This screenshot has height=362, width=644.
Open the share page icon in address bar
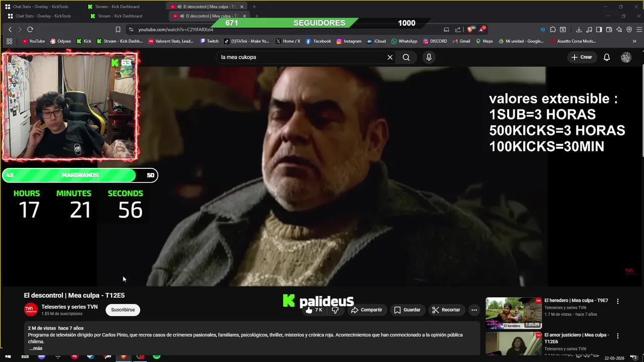pyautogui.click(x=458, y=30)
